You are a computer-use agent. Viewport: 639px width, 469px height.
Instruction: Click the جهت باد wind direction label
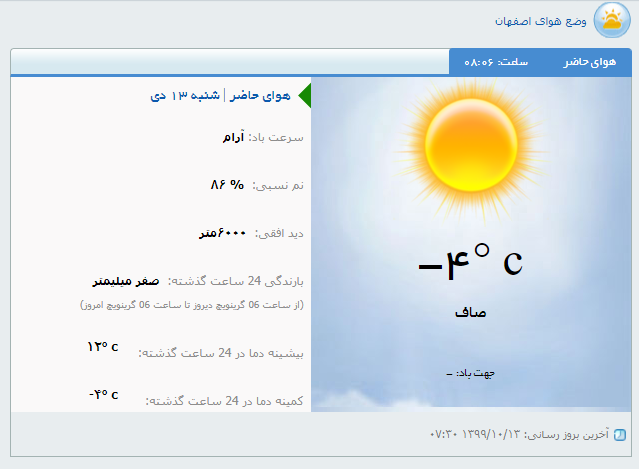pos(471,373)
